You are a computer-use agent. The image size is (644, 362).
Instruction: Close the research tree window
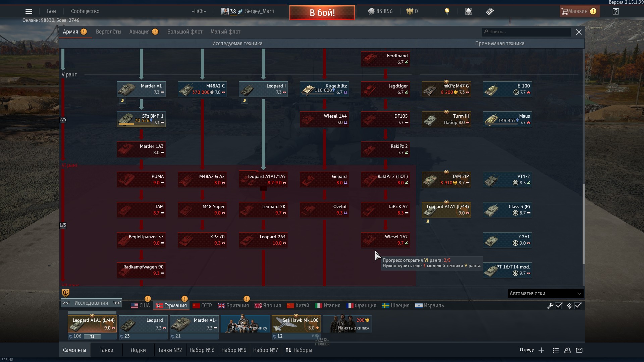point(579,32)
